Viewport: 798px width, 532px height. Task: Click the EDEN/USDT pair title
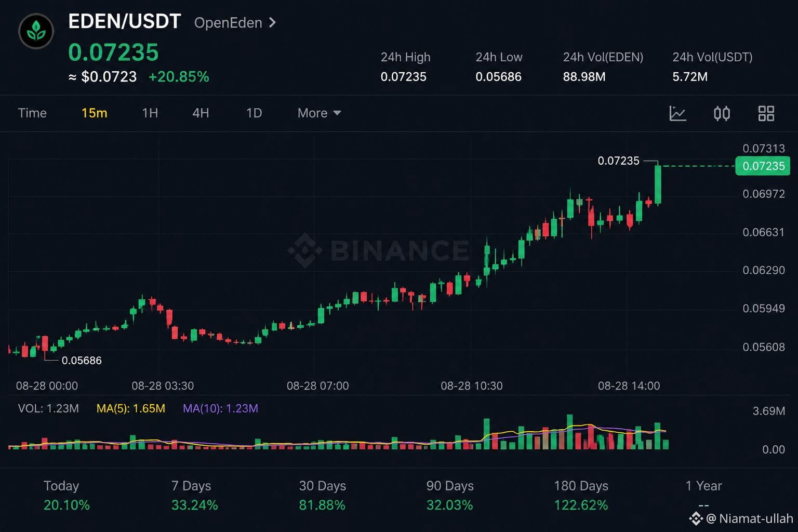pos(125,22)
